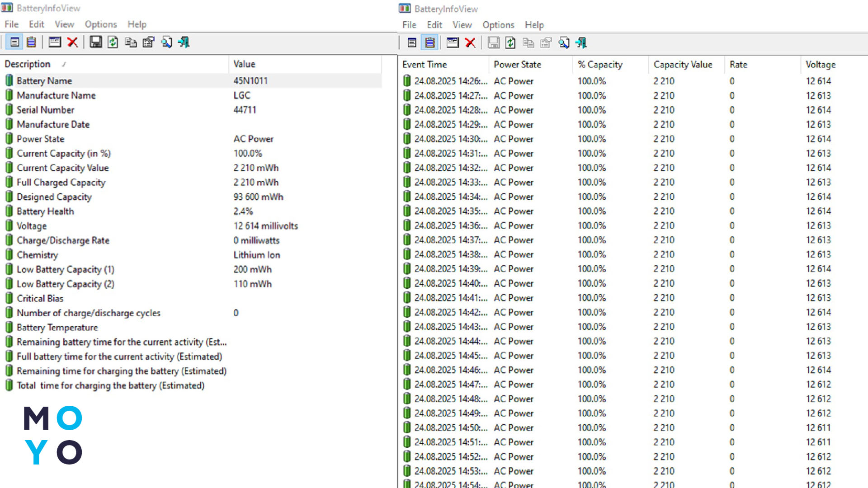Open the View menu
This screenshot has width=868, height=488.
coord(64,24)
